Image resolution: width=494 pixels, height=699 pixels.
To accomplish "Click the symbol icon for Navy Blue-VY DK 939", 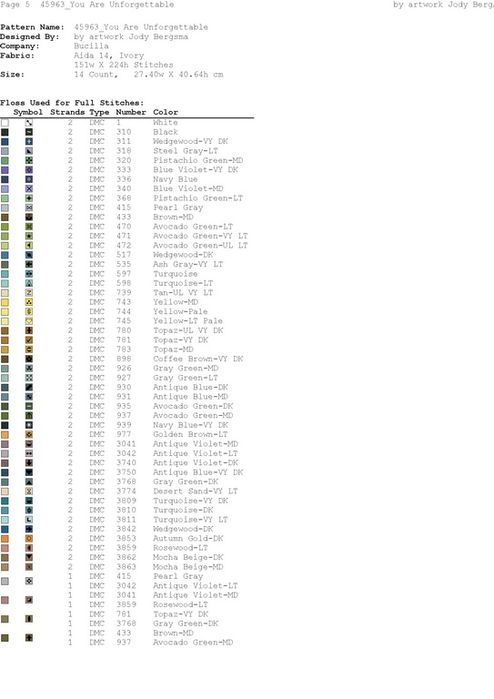I will 29,425.
